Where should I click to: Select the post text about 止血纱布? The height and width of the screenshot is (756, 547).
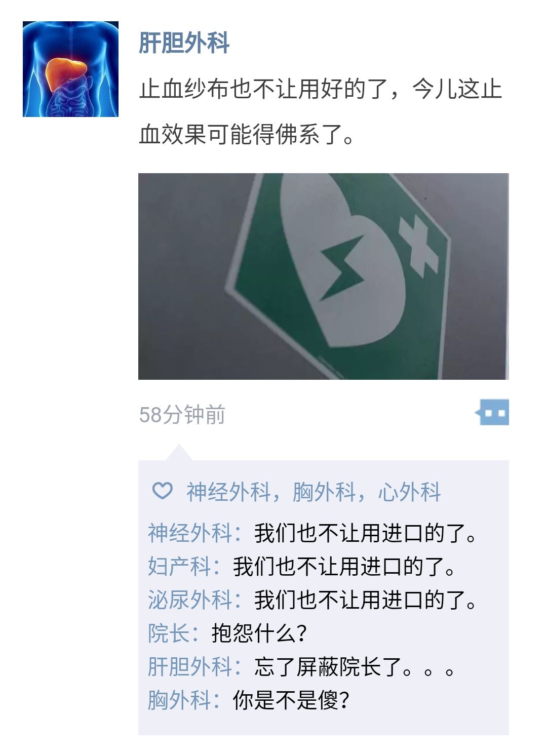click(320, 111)
